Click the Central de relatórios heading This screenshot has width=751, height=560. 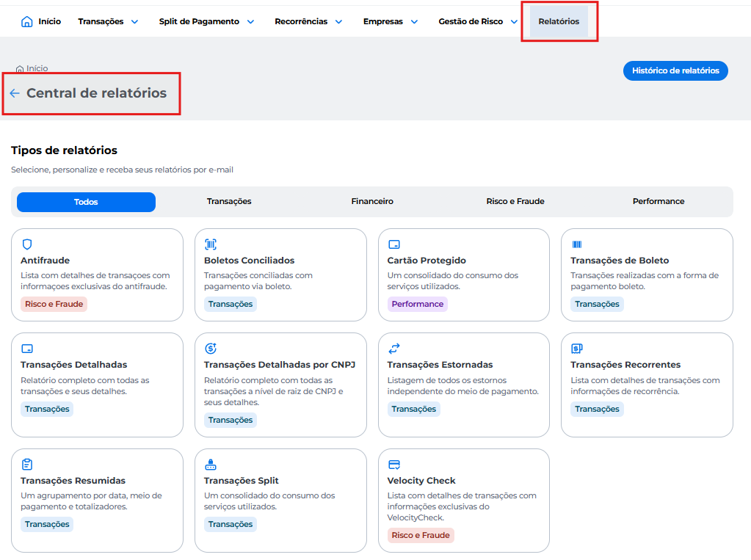pos(96,93)
